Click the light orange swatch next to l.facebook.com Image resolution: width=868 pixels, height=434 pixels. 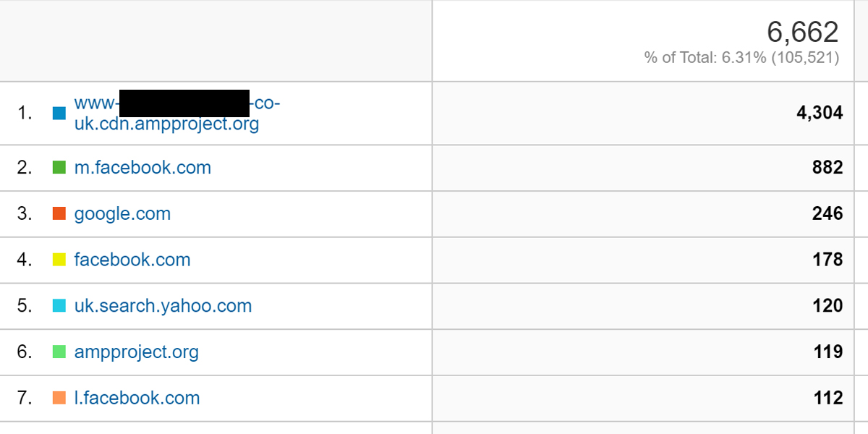(59, 398)
